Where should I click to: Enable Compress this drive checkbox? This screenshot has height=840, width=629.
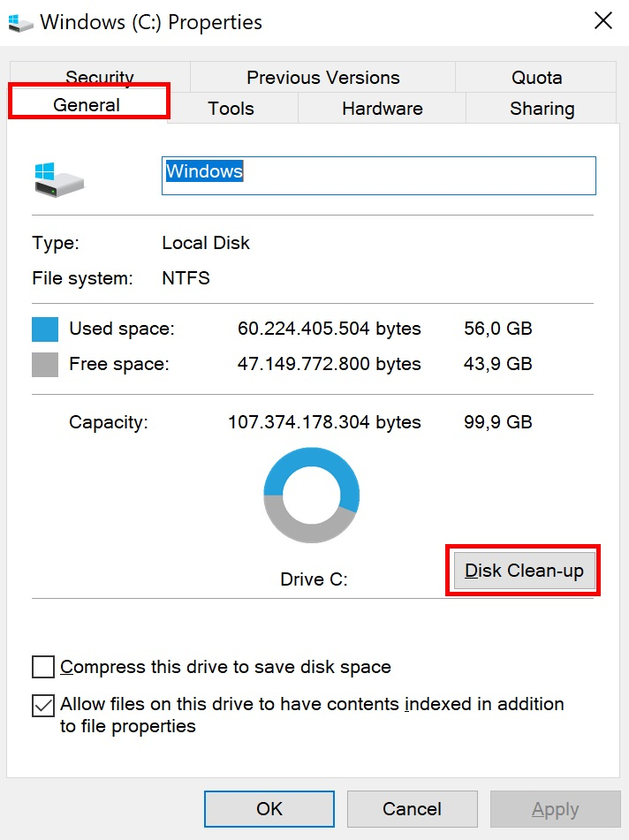coord(42,667)
